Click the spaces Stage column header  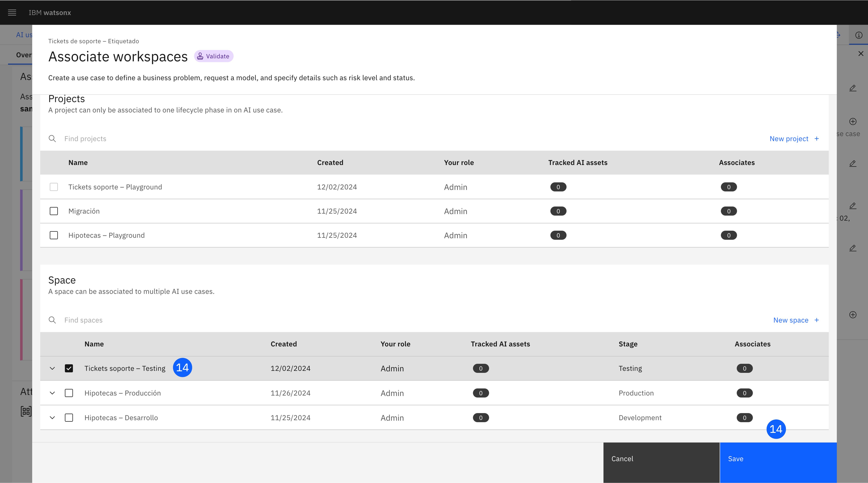coord(628,344)
